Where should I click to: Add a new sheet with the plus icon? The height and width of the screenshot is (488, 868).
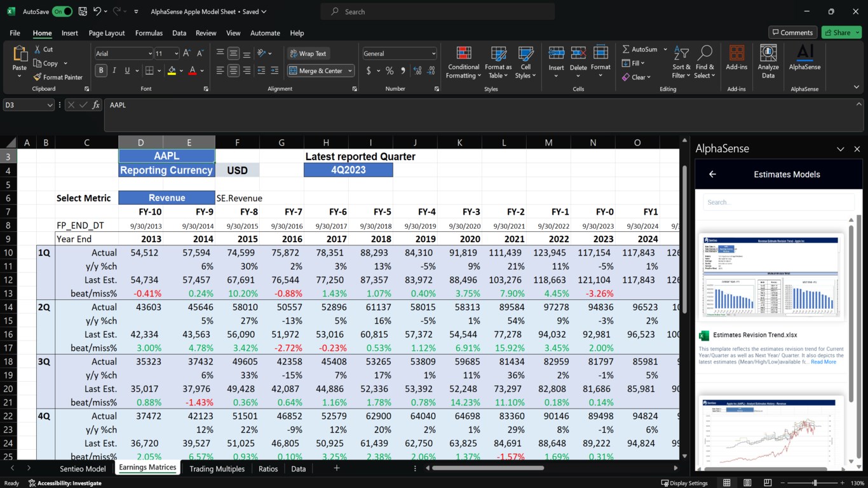337,468
